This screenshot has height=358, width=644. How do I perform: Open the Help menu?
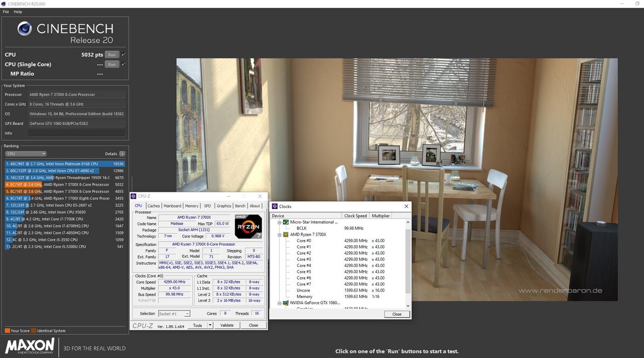click(x=18, y=12)
